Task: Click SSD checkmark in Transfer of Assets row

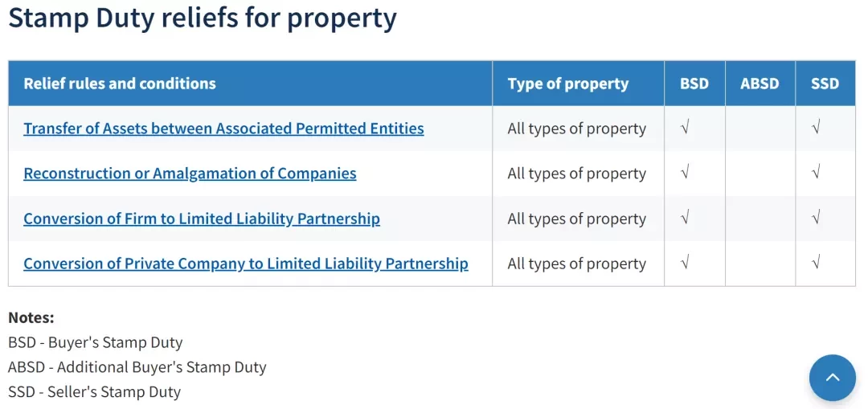Action: [816, 129]
